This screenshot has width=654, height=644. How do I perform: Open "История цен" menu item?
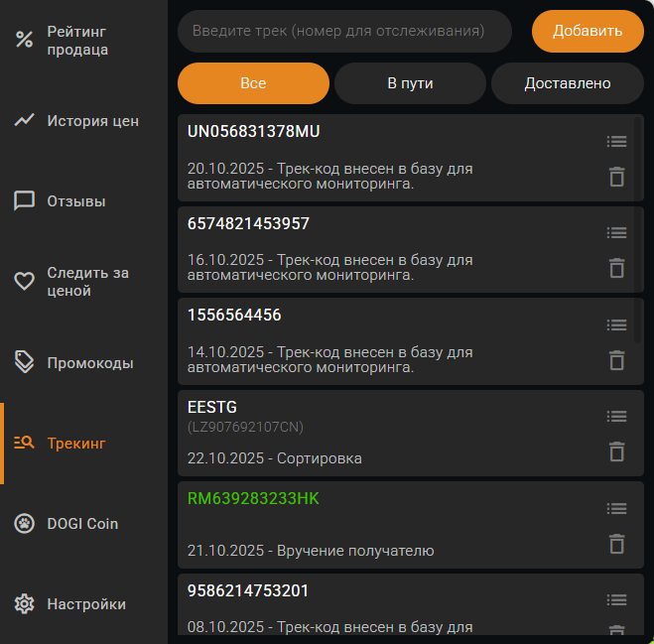point(83,121)
